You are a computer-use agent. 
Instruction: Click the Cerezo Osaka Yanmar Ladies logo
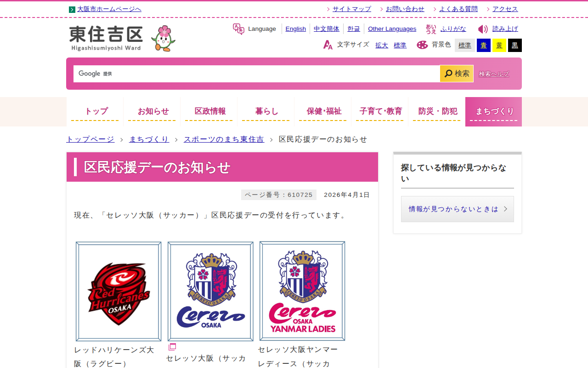click(302, 291)
